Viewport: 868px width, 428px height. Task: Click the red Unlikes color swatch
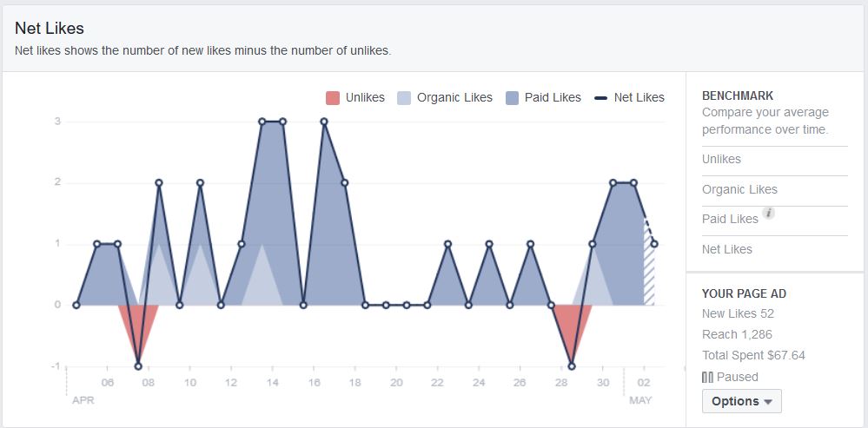coord(332,98)
